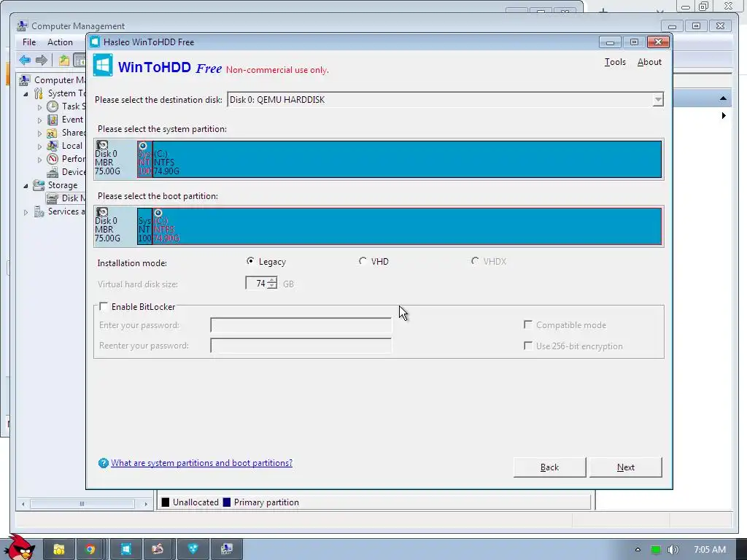Expand Services and Applications node

point(26,212)
